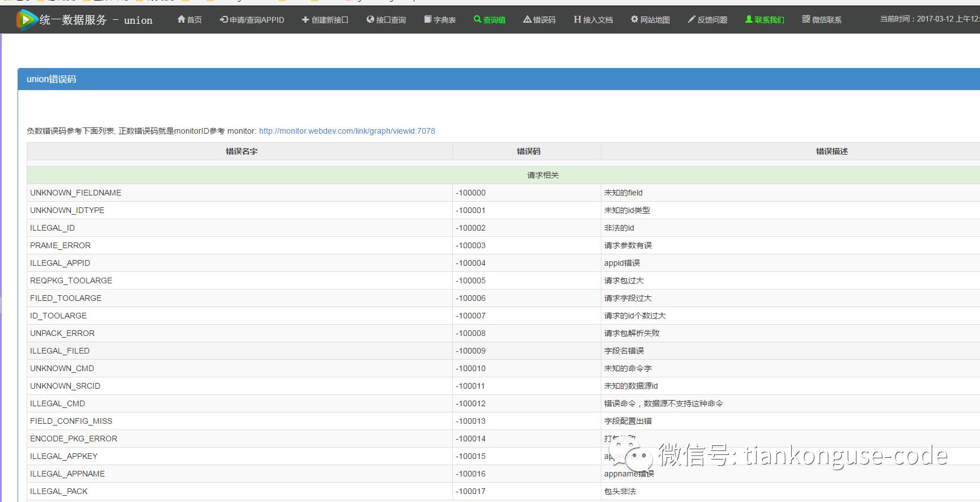Open the 网站地图 menu item
The width and height of the screenshot is (980, 502).
pos(651,20)
